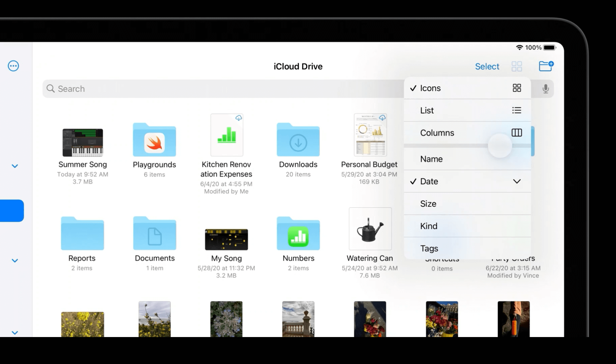Open Watering Can file
This screenshot has height=364, width=616.
pyautogui.click(x=370, y=229)
